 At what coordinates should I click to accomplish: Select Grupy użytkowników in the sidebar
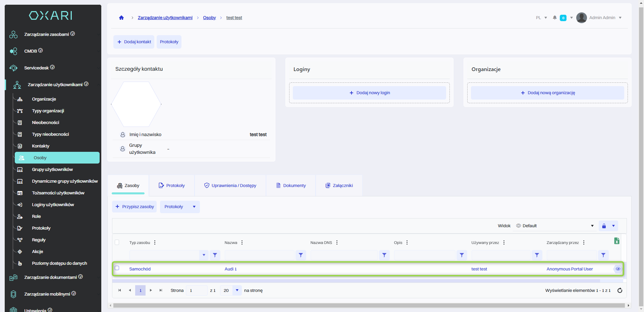point(52,170)
